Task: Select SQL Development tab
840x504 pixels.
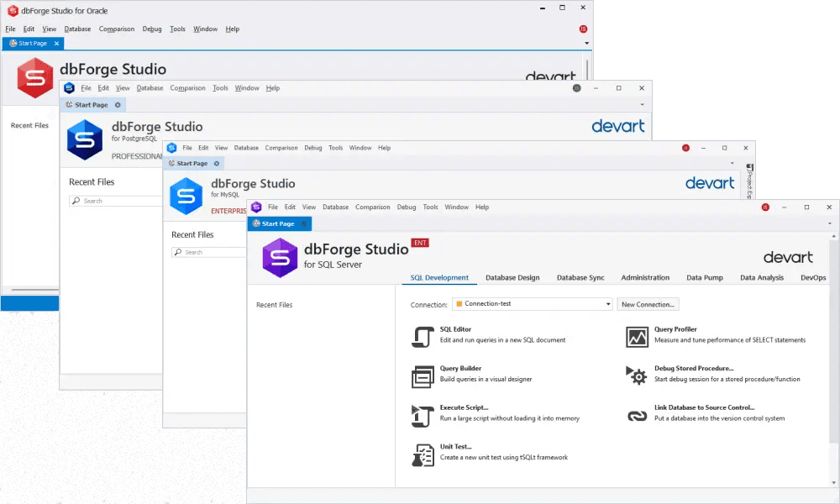Action: pos(439,277)
